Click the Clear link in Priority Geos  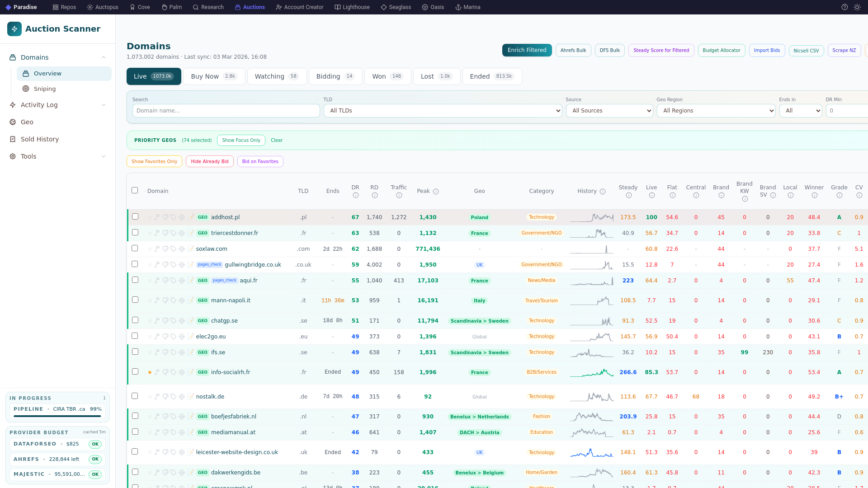tap(277, 140)
